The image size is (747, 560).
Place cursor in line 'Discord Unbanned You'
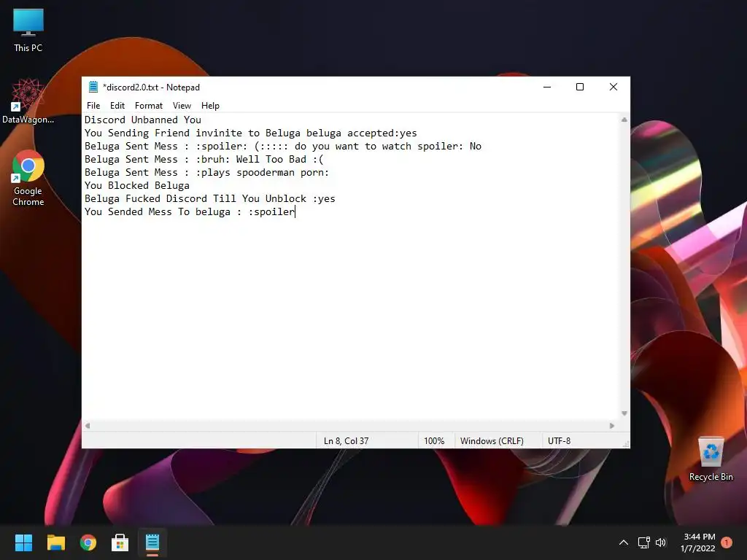[x=143, y=120]
